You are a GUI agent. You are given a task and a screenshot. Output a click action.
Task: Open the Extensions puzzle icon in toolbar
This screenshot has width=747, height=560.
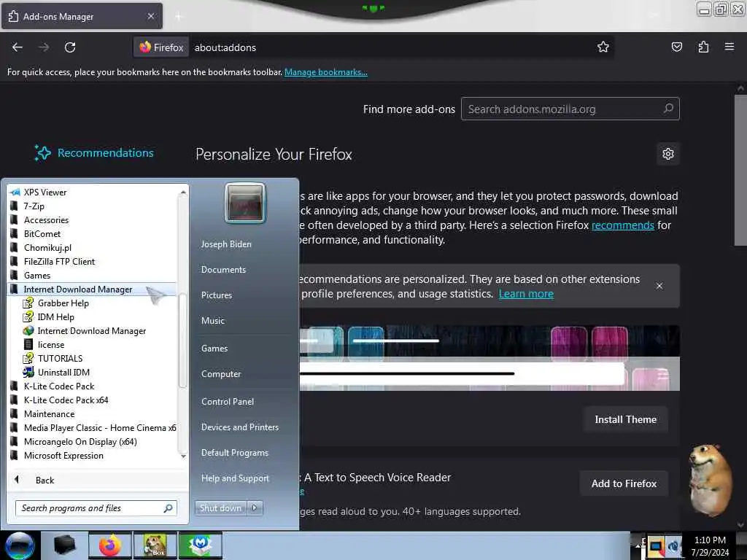pos(703,47)
